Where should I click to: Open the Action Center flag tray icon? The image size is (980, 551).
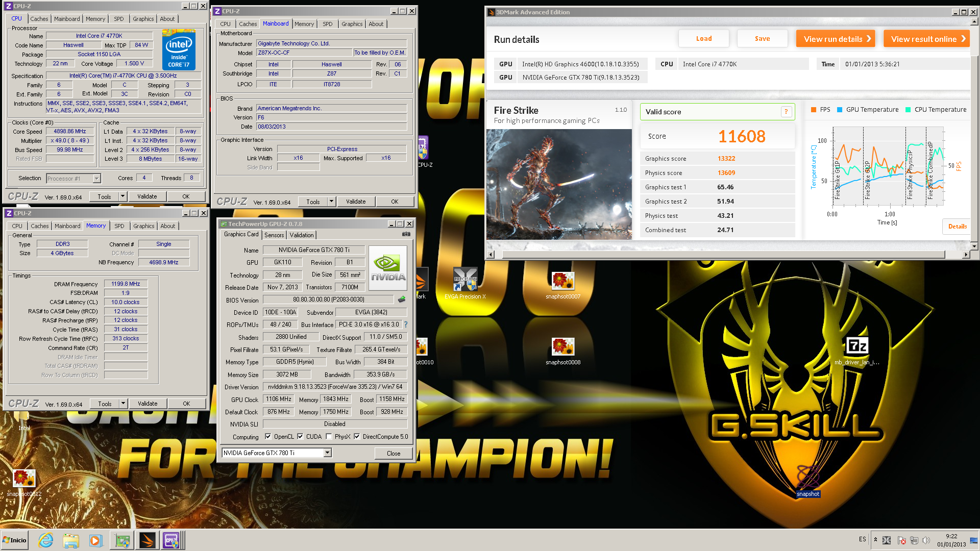coord(901,540)
